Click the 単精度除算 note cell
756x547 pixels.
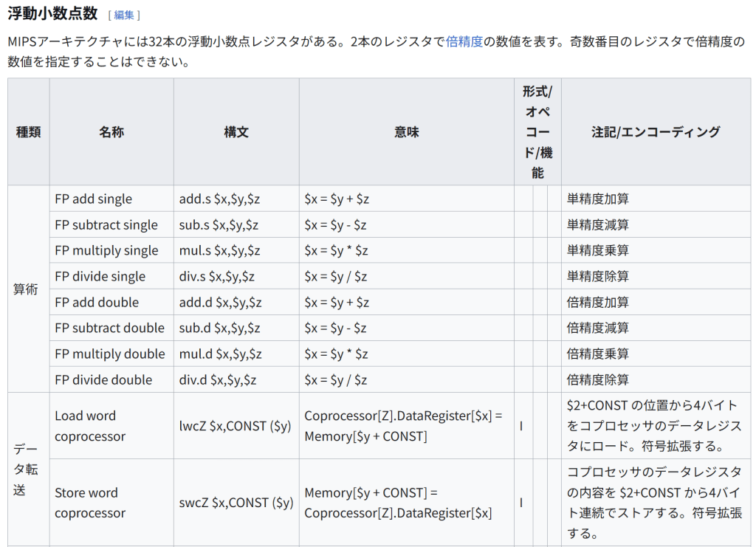[598, 277]
